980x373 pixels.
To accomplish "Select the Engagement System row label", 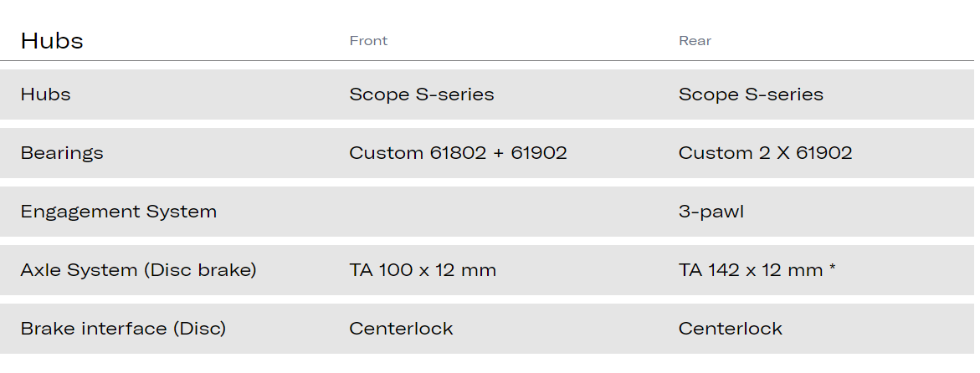I will pos(118,212).
